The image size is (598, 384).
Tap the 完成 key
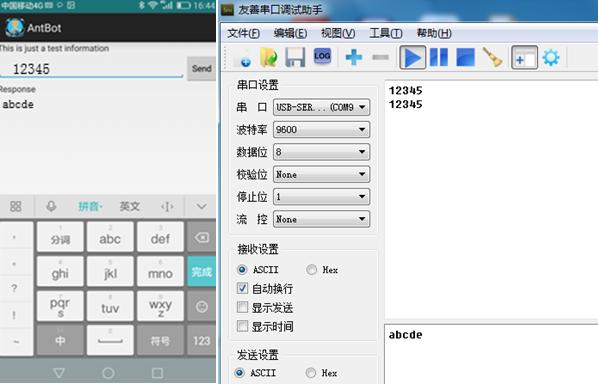coord(201,272)
